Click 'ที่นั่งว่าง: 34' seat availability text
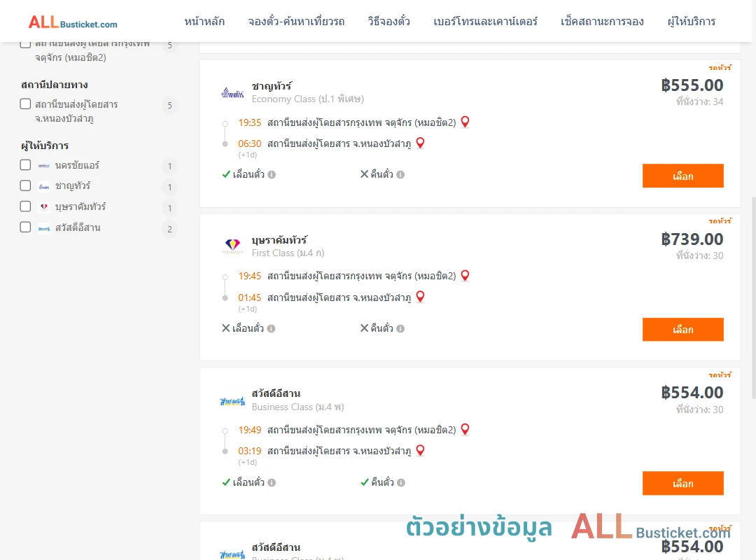Viewport: 756px width, 560px height. [x=699, y=101]
